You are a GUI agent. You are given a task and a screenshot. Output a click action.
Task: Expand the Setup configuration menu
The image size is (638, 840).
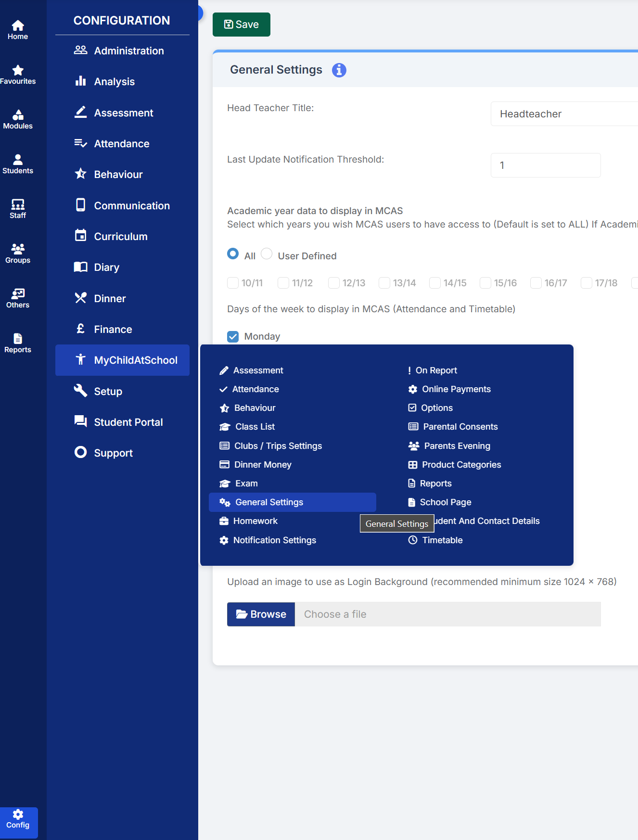(x=108, y=392)
